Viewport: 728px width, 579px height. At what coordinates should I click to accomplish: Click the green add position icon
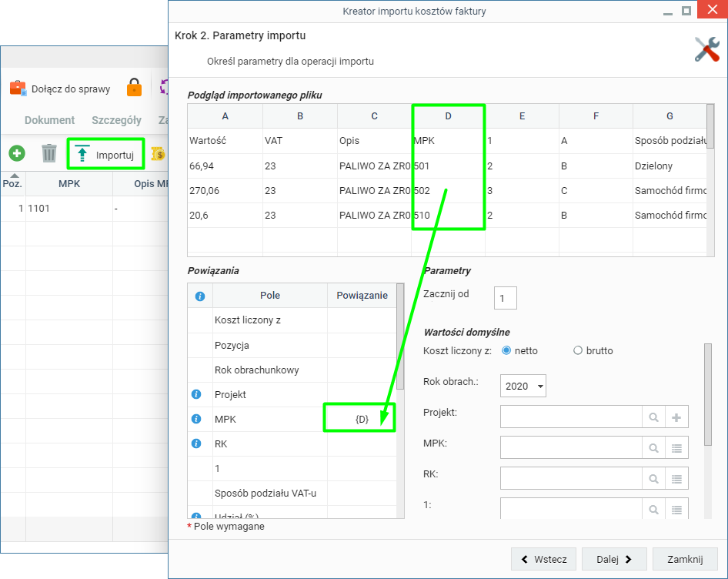point(17,153)
